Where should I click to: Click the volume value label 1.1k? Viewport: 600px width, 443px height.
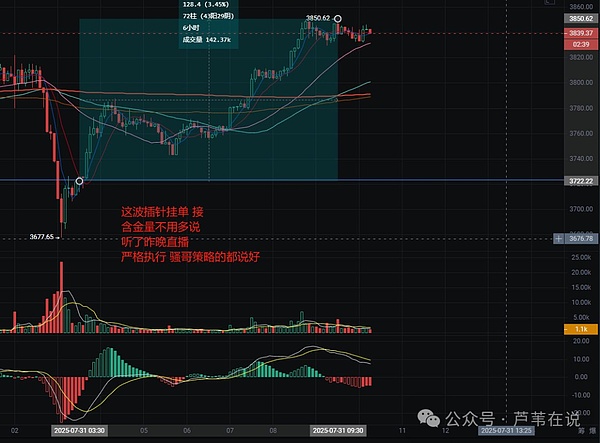point(579,328)
